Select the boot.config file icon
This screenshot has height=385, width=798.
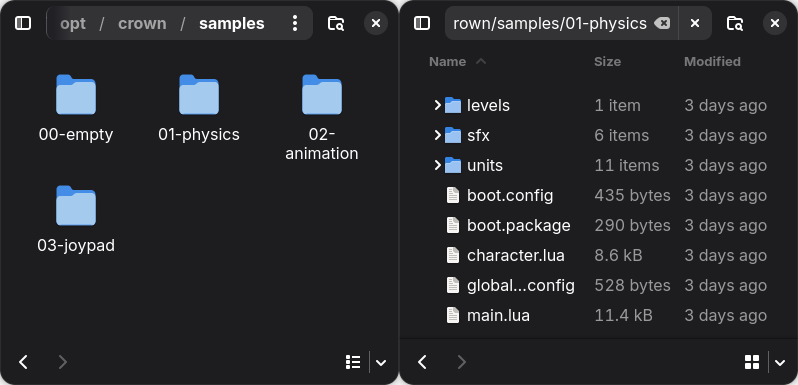click(x=452, y=196)
